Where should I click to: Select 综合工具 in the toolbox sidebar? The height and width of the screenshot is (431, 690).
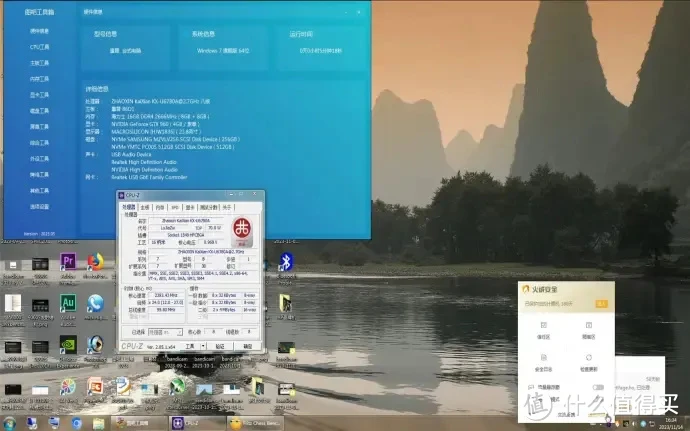tap(39, 143)
